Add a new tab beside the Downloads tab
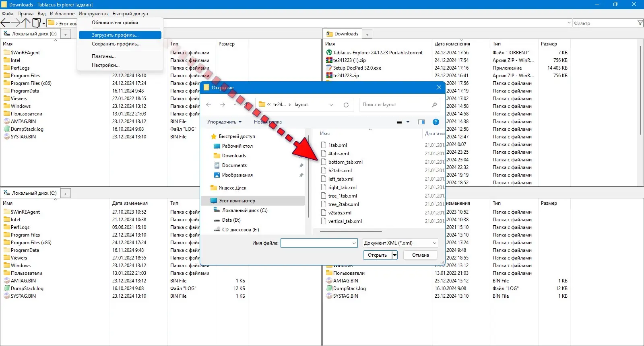This screenshot has width=644, height=346. (367, 35)
